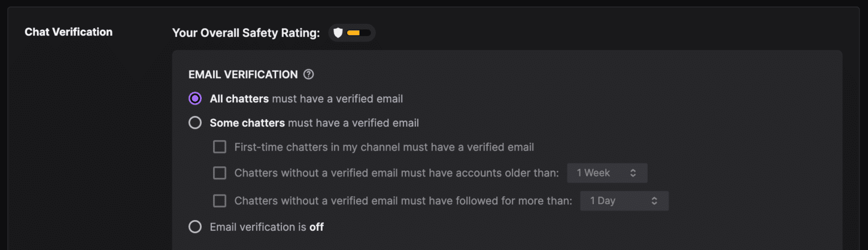Check the accounts older than checkbox
Image resolution: width=868 pixels, height=250 pixels.
click(x=219, y=173)
